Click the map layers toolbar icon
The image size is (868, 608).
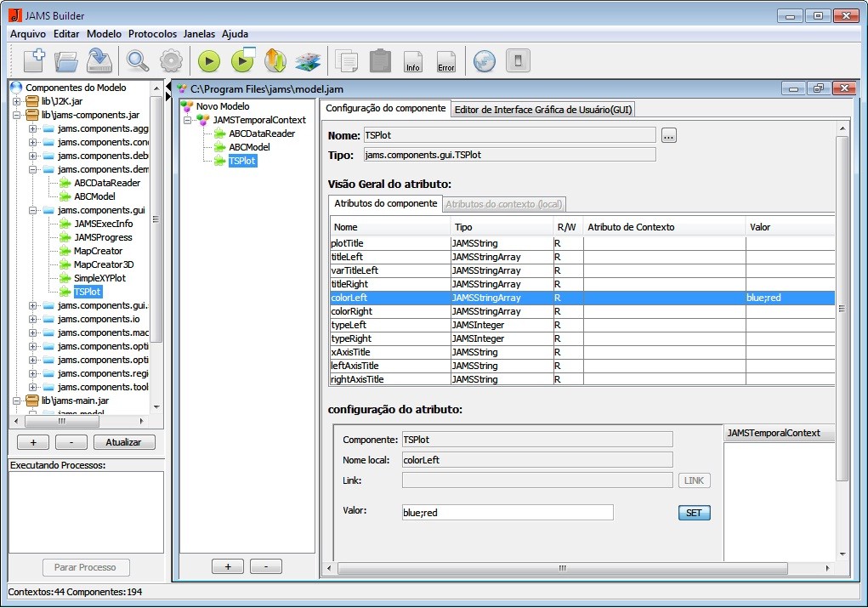pos(307,61)
